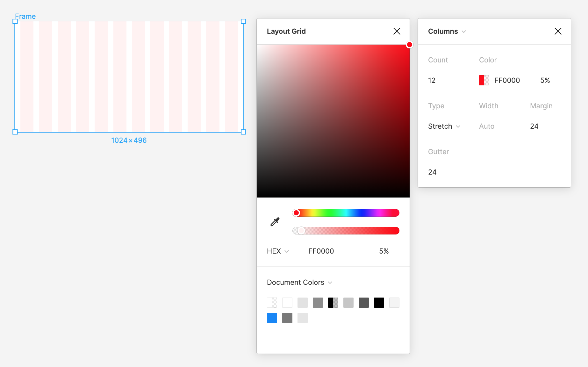Edit the FF0000 color value in Columns panel
588x367 pixels.
(x=507, y=80)
